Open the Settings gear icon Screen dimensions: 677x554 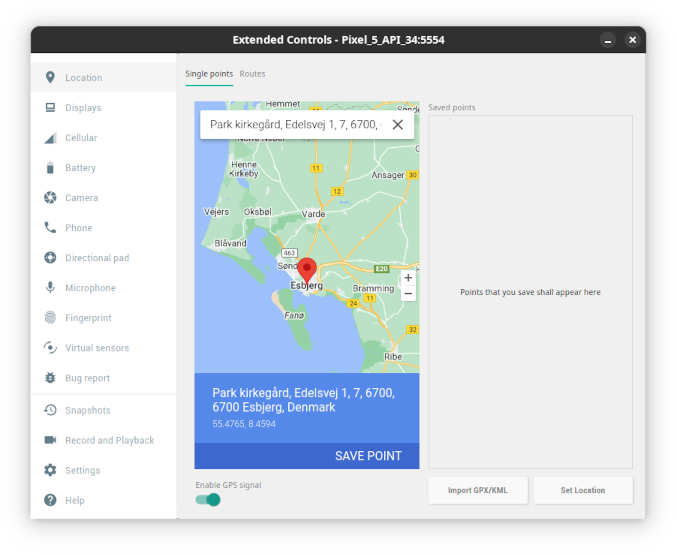tap(50, 470)
